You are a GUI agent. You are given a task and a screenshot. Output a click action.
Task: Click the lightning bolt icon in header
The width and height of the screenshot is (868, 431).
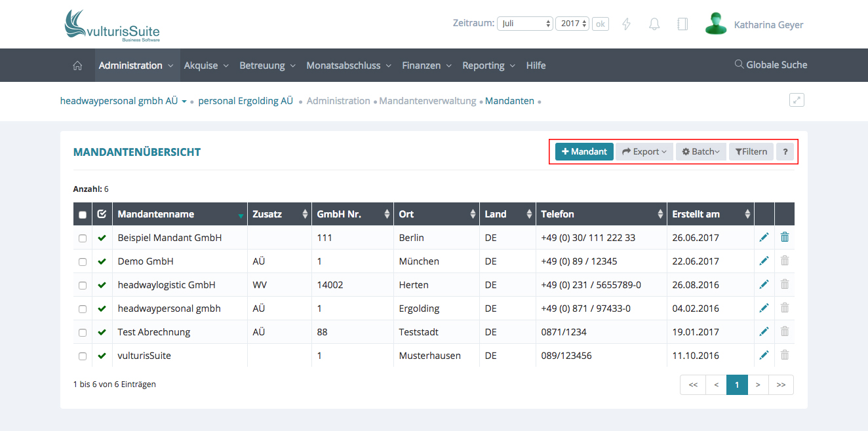tap(626, 24)
